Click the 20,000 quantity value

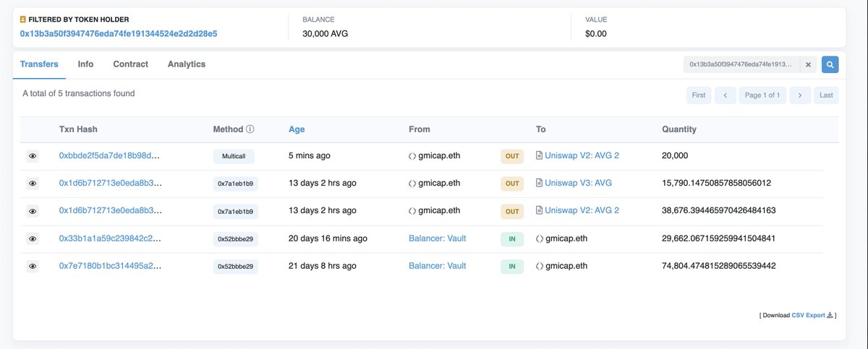coord(676,155)
